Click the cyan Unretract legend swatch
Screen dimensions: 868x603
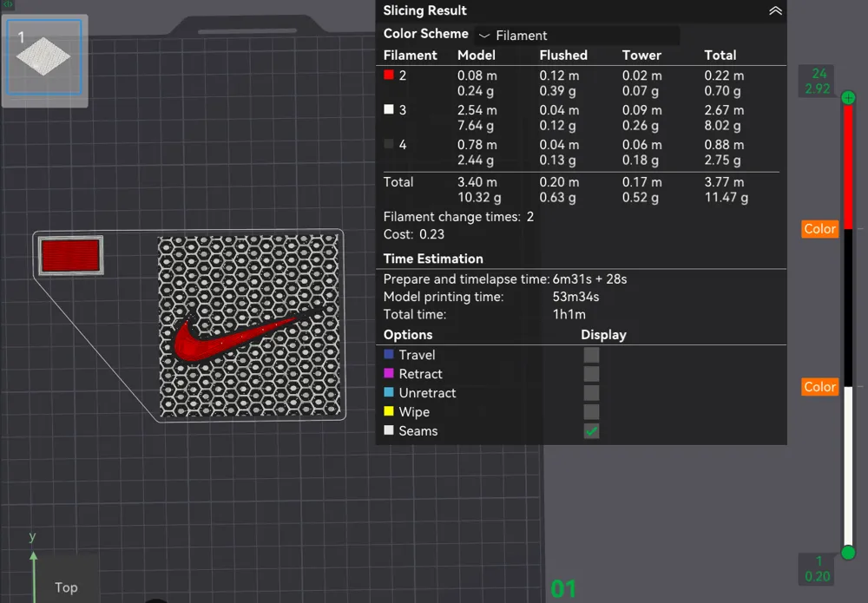point(389,392)
